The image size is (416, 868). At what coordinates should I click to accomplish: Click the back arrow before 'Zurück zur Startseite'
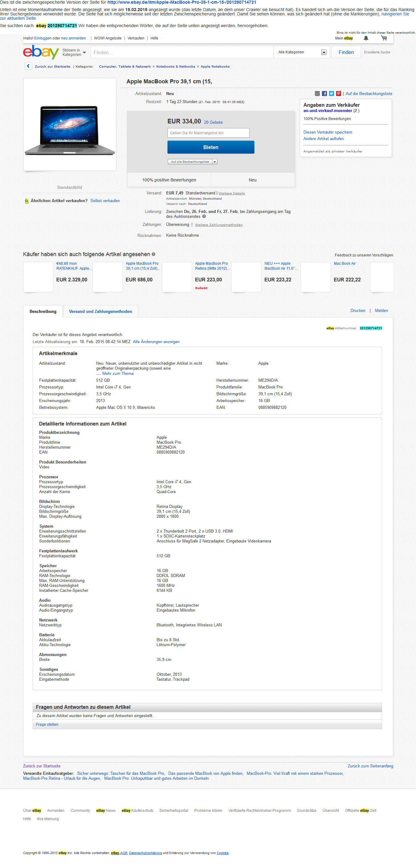coord(28,66)
